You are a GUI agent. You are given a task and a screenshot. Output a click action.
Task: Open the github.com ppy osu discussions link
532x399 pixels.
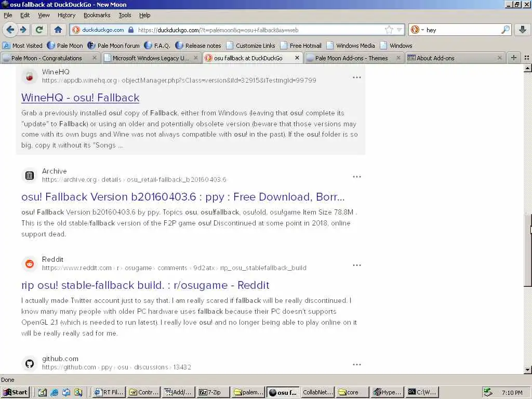(116, 367)
